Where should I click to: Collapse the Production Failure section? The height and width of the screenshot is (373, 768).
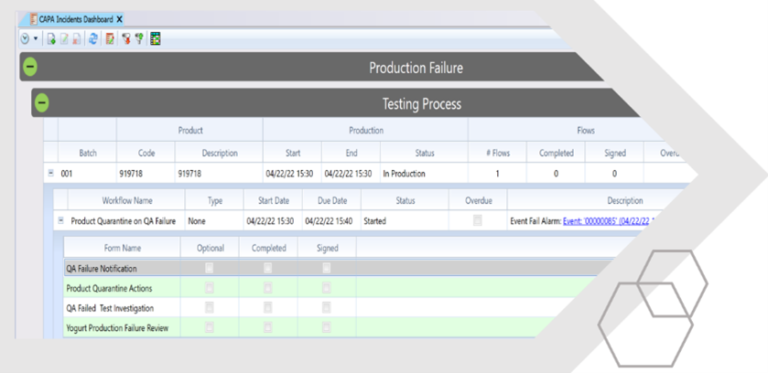coord(30,67)
